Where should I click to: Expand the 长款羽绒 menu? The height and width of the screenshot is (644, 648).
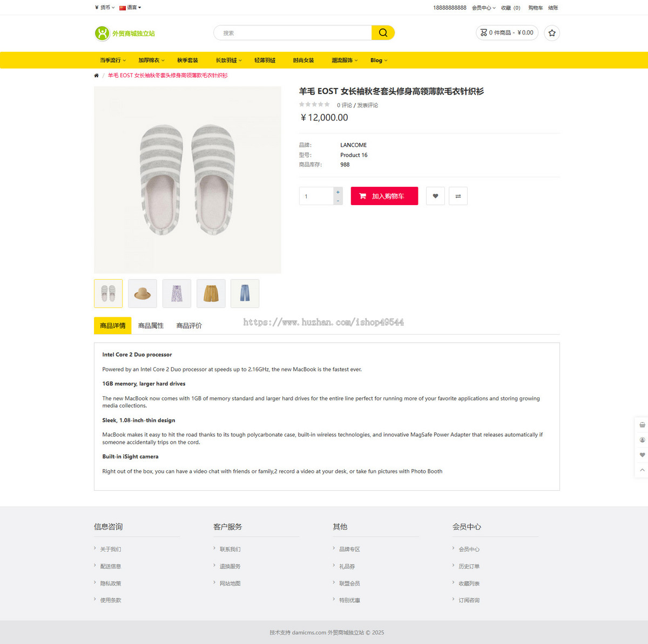coord(229,60)
